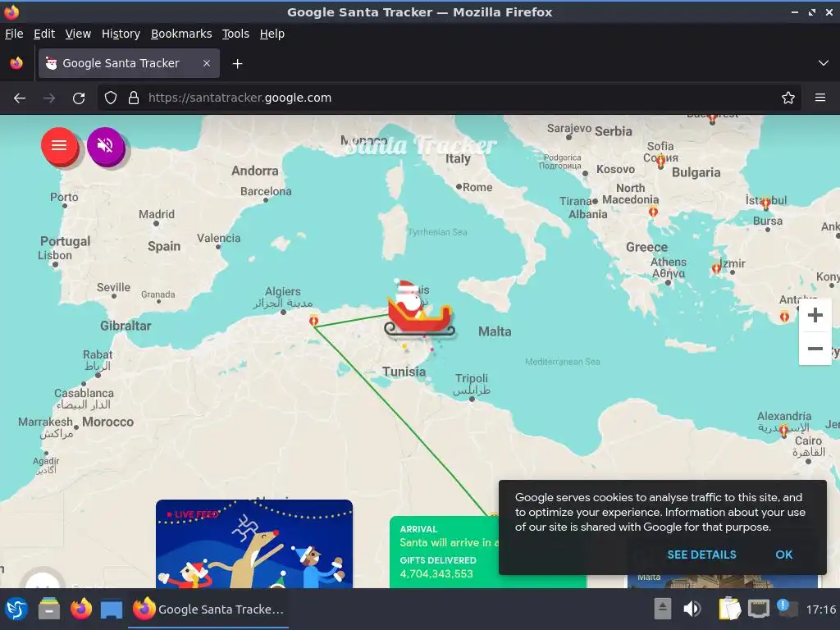The image size is (840, 630).
Task: Click the URL address bar
Action: click(x=449, y=98)
